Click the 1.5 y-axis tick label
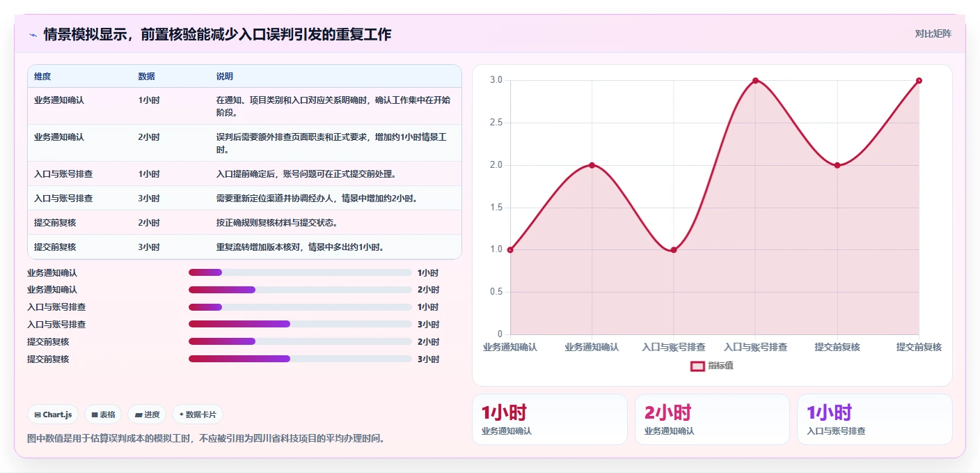This screenshot has height=473, width=980. 496,208
